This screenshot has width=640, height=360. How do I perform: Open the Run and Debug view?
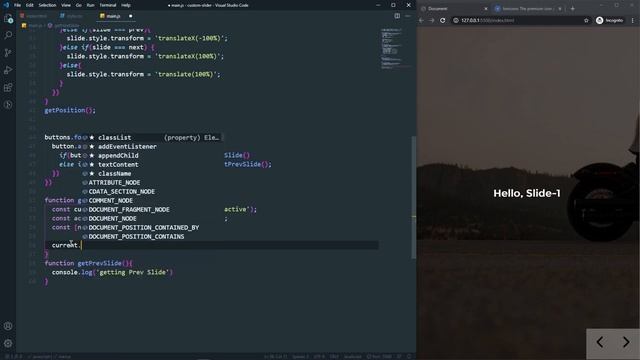point(8,70)
